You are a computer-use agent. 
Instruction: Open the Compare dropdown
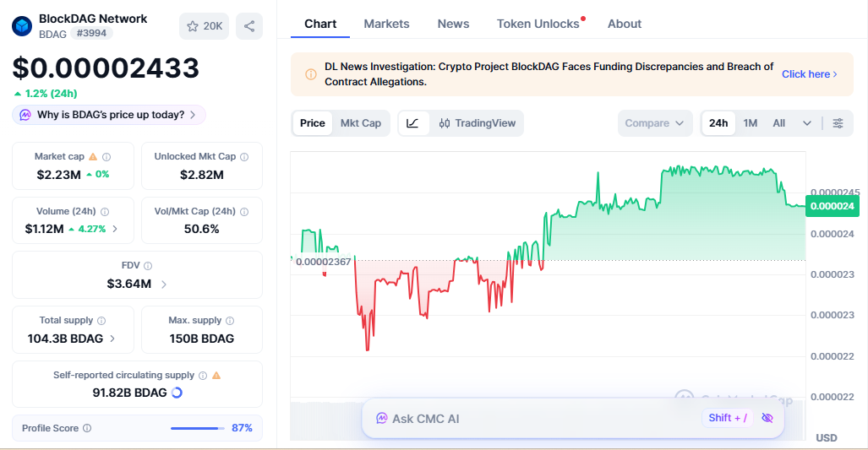[655, 123]
